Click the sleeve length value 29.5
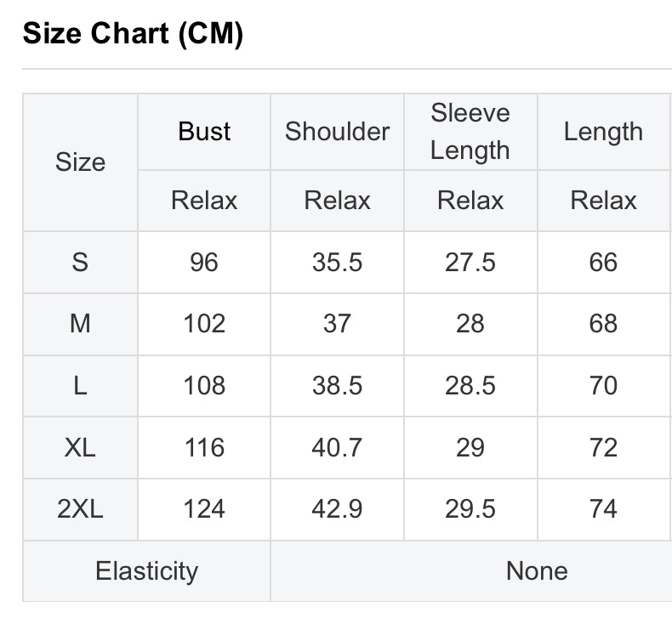 [x=470, y=509]
